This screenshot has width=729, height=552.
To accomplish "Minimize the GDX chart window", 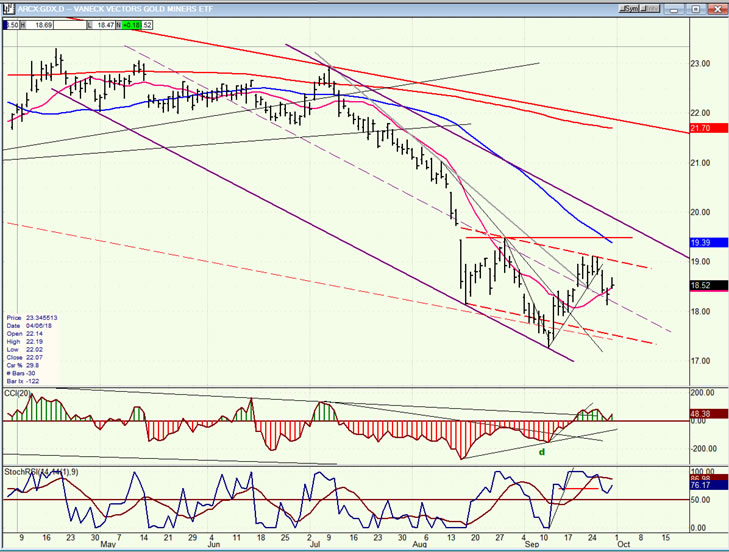I will point(675,9).
